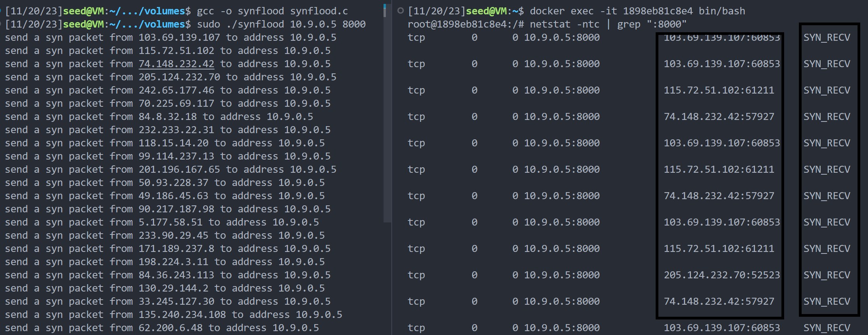The height and width of the screenshot is (335, 868).
Task: Click source IP 5.177.58.51
Action: click(170, 222)
